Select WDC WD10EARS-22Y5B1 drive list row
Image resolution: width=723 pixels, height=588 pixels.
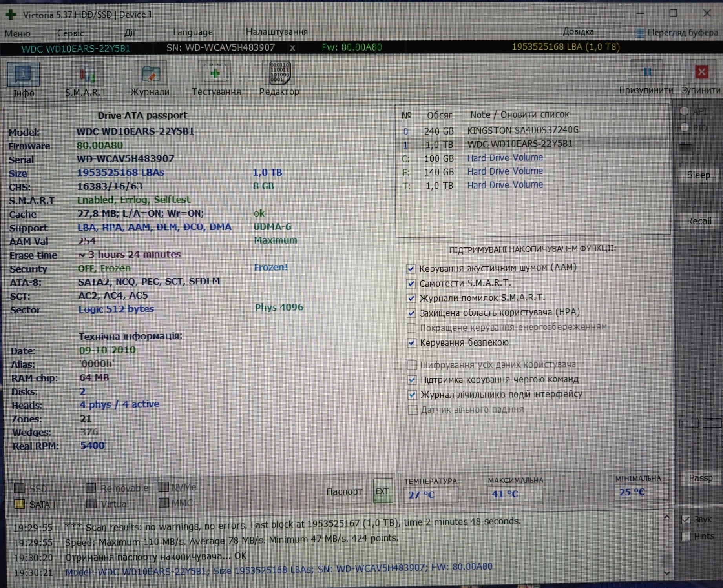pos(533,144)
